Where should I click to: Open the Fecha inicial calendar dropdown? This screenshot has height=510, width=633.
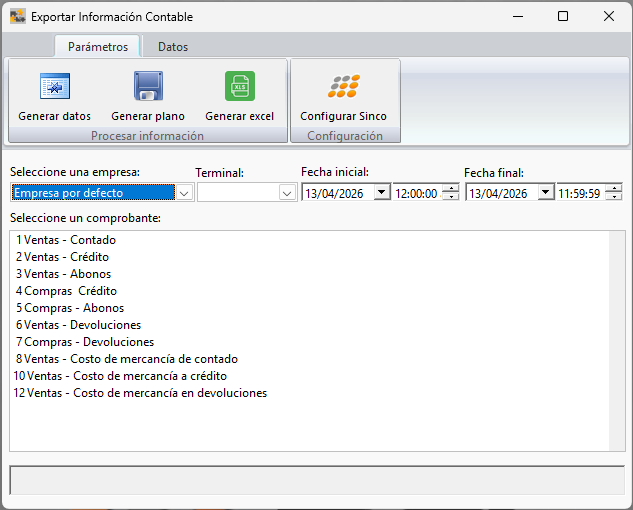coord(381,193)
